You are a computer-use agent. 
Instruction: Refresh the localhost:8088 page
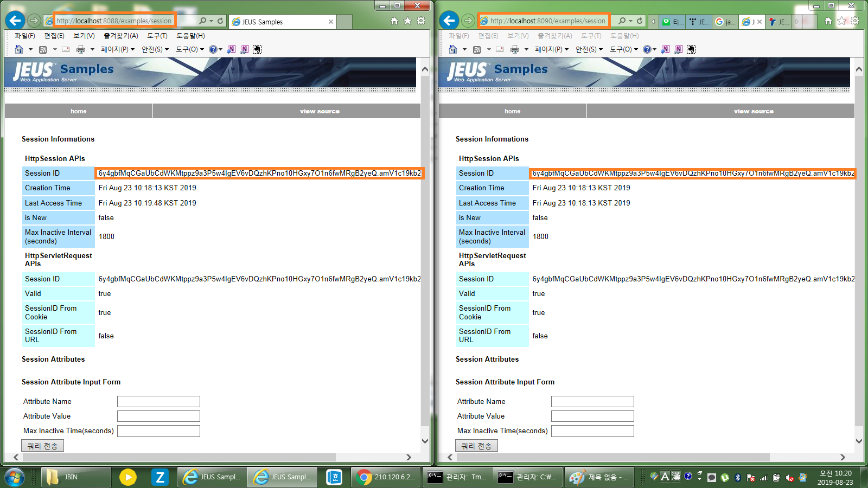(x=220, y=21)
